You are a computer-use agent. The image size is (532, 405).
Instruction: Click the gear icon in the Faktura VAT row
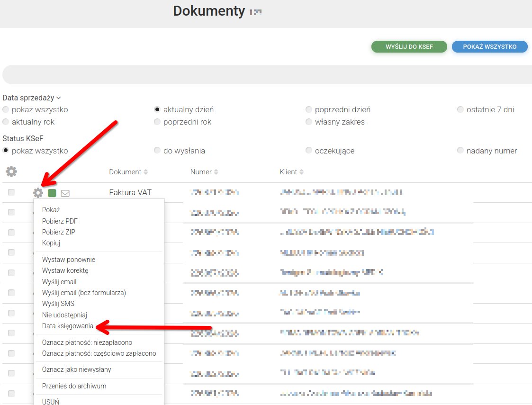point(38,193)
